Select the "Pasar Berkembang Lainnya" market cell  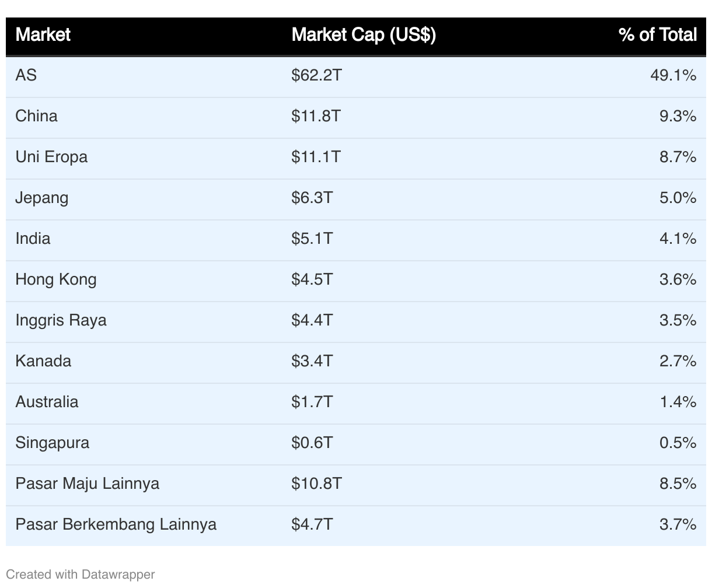point(116,524)
